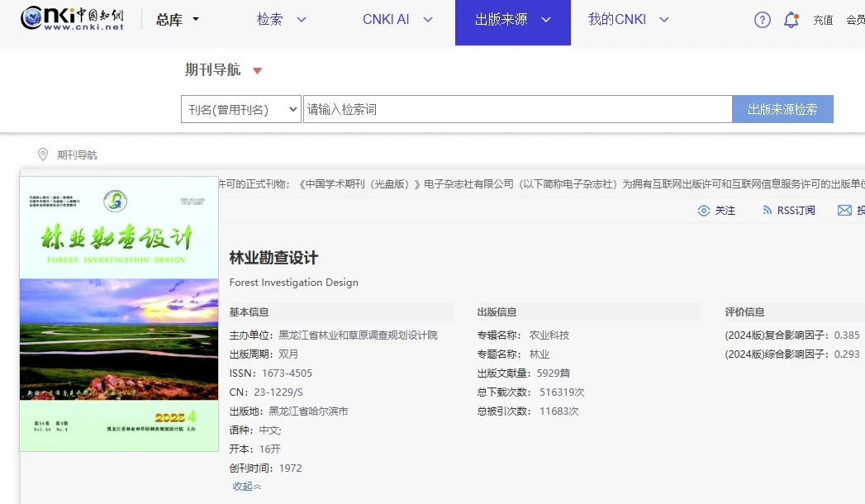This screenshot has height=504, width=865.
Task: Click the location pin beside 期刊导航 breadcrumb
Action: [x=43, y=155]
